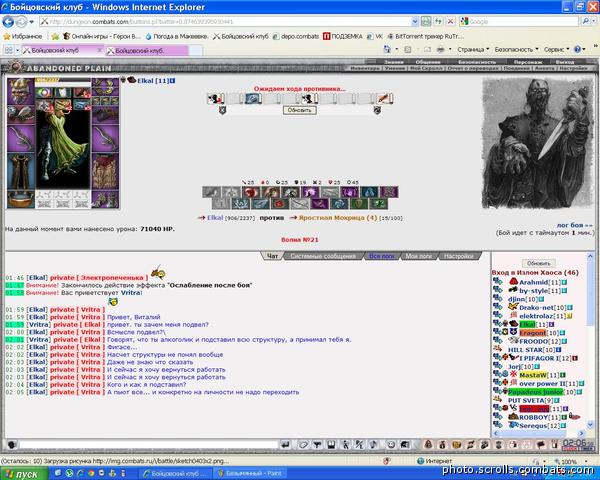The image size is (600, 480).
Task: Open the Мои логи tab
Action: click(x=419, y=256)
